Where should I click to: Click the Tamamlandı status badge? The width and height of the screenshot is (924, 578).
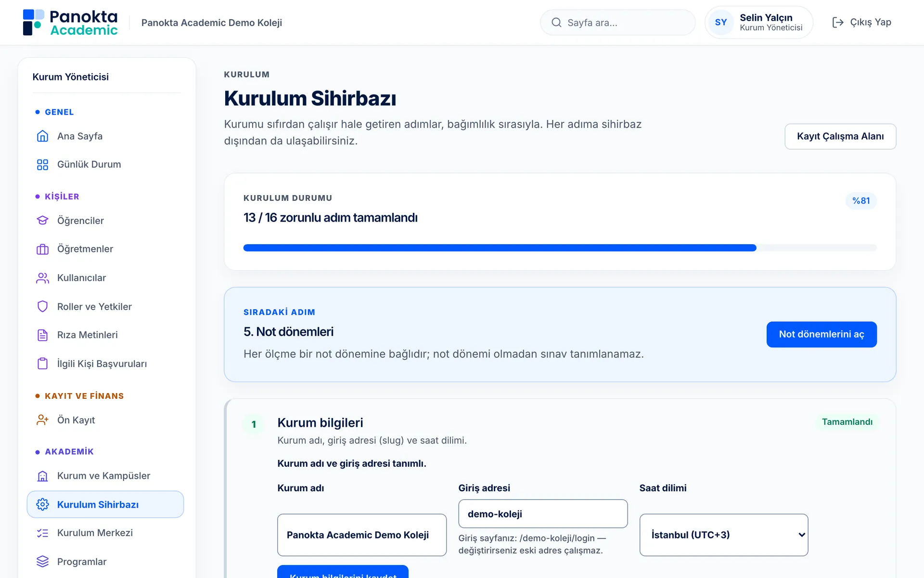pyautogui.click(x=847, y=422)
